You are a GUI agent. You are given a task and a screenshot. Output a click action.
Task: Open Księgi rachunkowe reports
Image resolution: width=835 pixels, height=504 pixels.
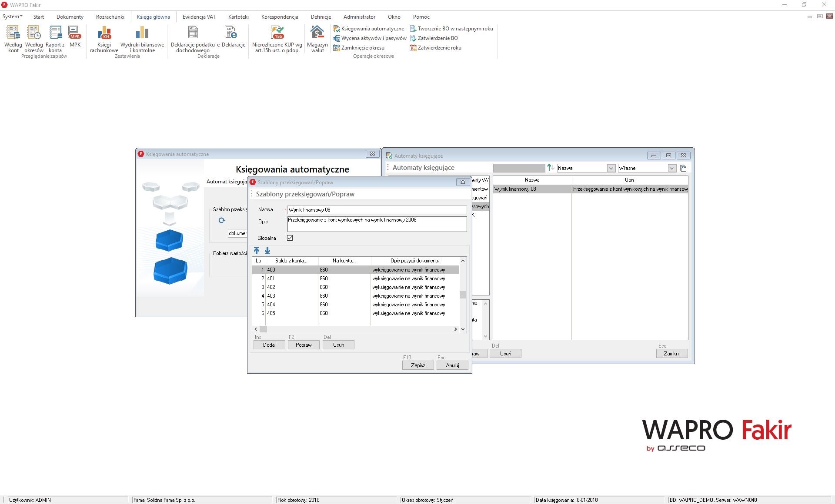click(104, 39)
